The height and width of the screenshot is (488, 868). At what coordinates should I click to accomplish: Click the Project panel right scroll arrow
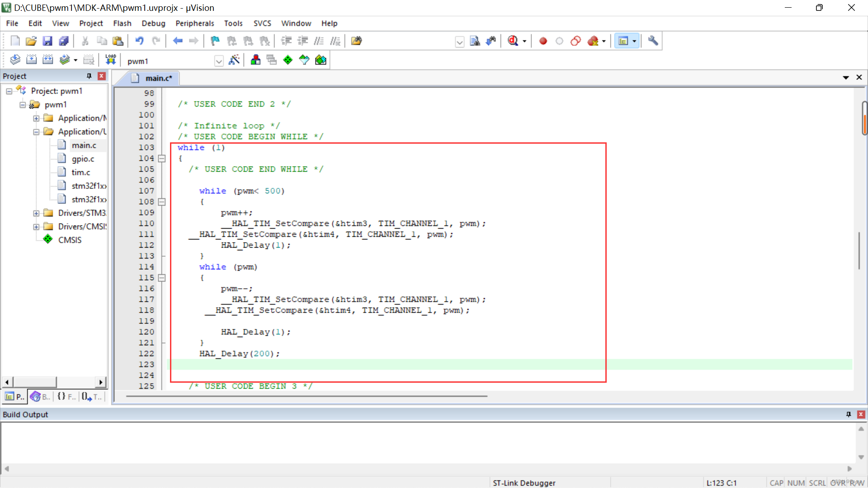101,382
